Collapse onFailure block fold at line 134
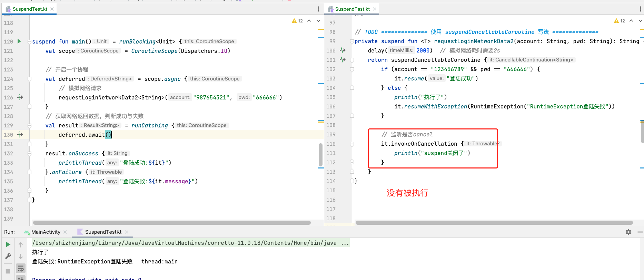644x280 pixels. click(x=29, y=172)
